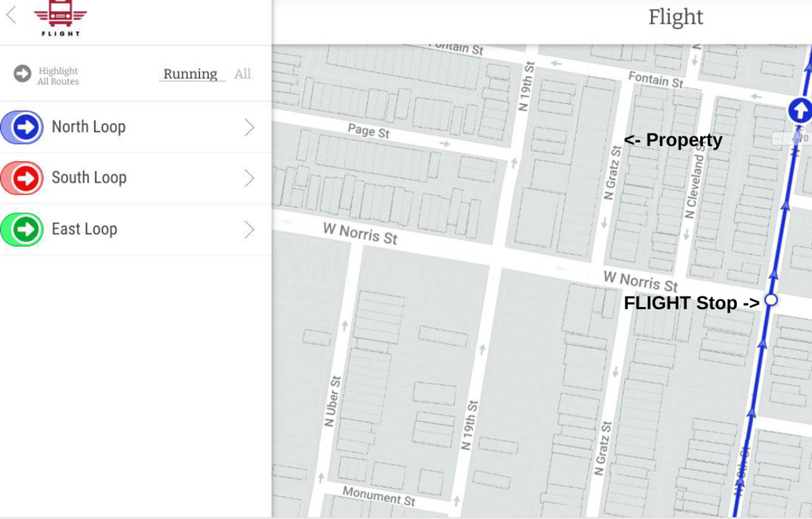Select the FLIGHT stop circle on route

pyautogui.click(x=771, y=300)
